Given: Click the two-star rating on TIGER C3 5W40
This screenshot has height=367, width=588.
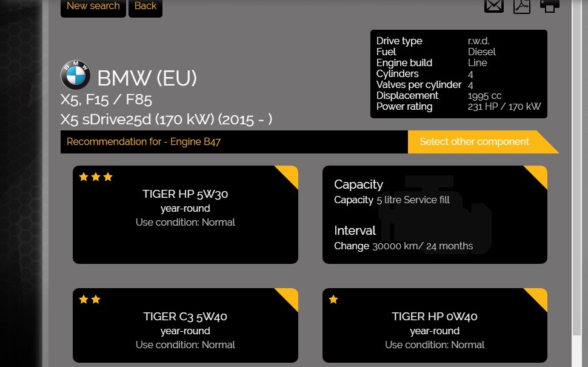Looking at the screenshot, I should [90, 300].
